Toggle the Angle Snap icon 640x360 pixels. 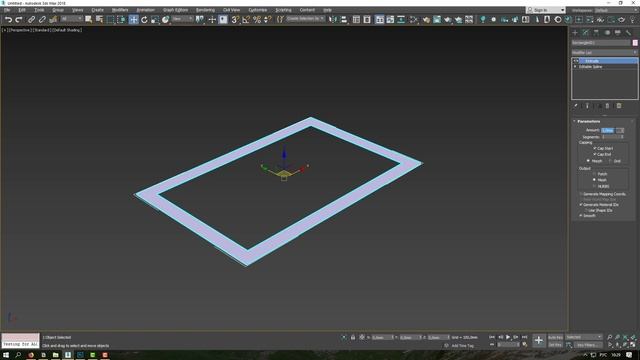[246, 20]
